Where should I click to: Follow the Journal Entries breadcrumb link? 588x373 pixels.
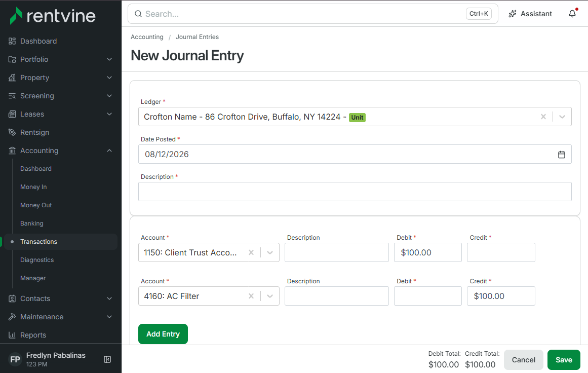click(x=197, y=37)
